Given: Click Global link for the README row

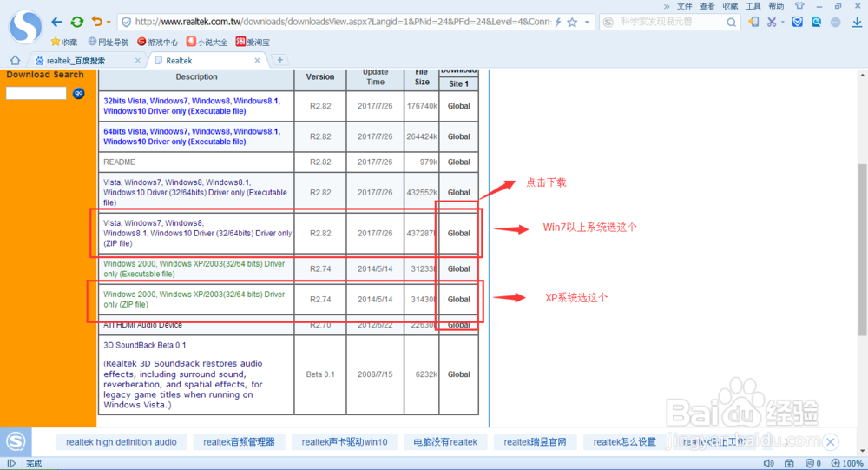Looking at the screenshot, I should click(x=458, y=162).
